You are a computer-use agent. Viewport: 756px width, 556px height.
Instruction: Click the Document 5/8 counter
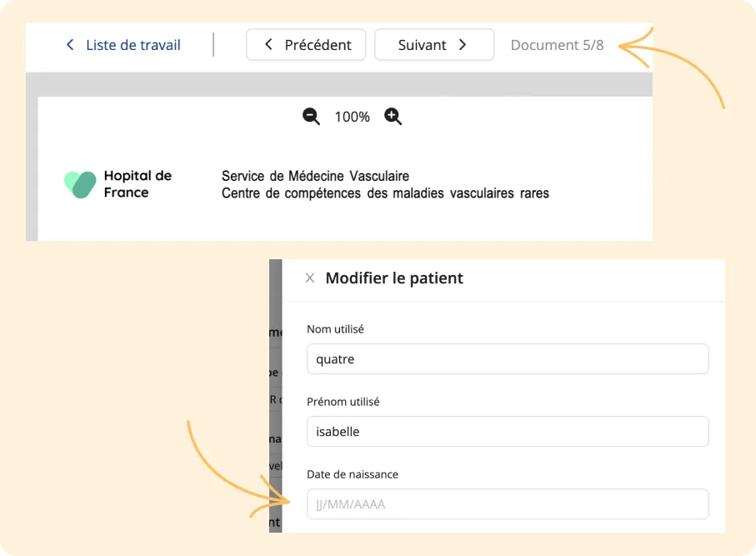[x=557, y=45]
